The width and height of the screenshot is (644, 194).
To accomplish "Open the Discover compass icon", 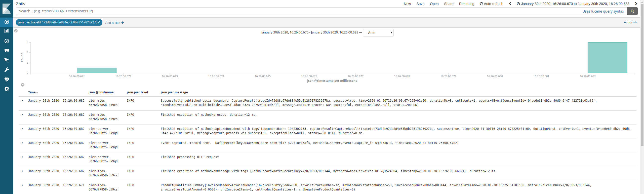I will (7, 22).
